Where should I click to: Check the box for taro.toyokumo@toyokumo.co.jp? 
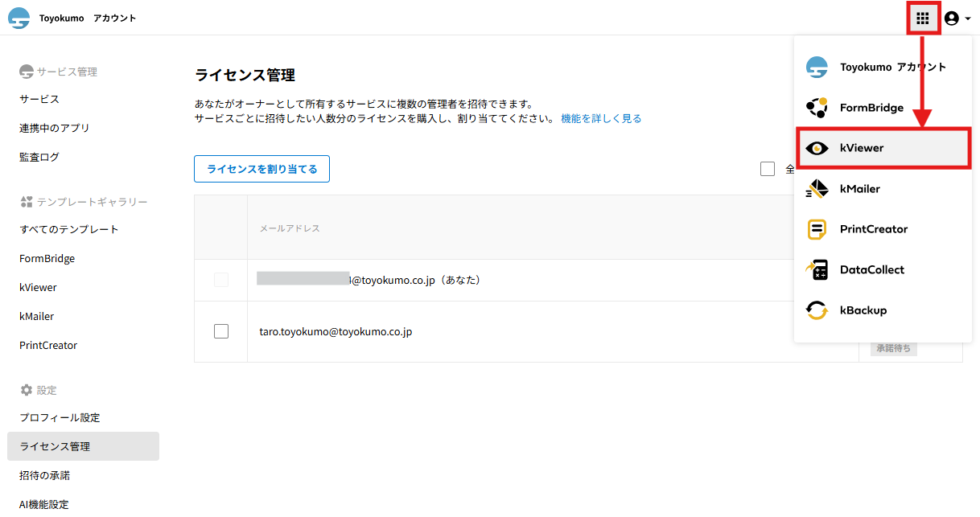(221, 331)
